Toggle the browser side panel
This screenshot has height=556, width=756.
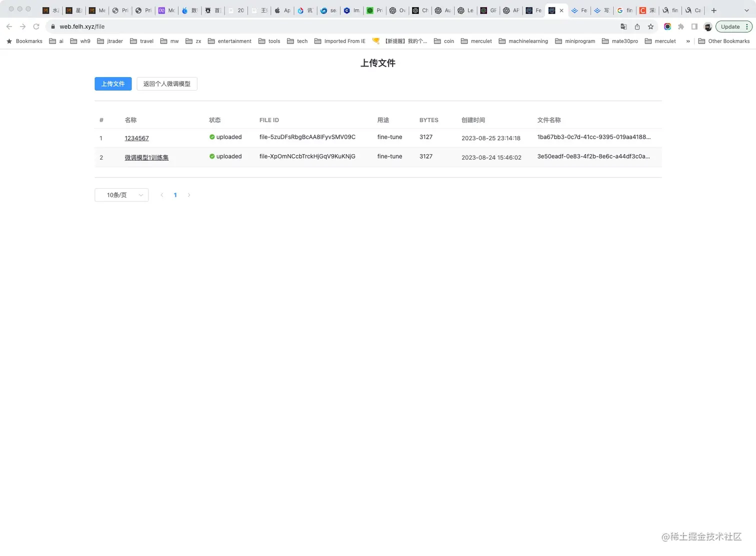coord(694,27)
